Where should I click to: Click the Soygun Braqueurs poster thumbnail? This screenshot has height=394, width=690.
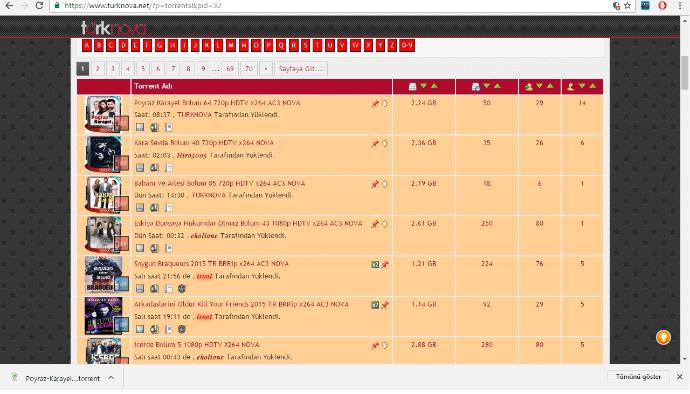103,275
